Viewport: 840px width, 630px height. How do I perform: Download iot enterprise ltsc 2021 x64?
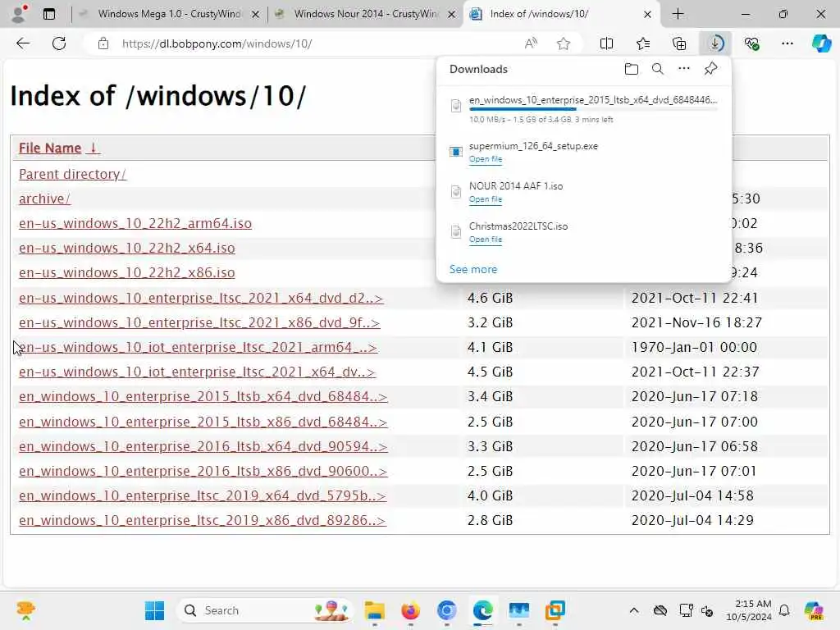[197, 372]
